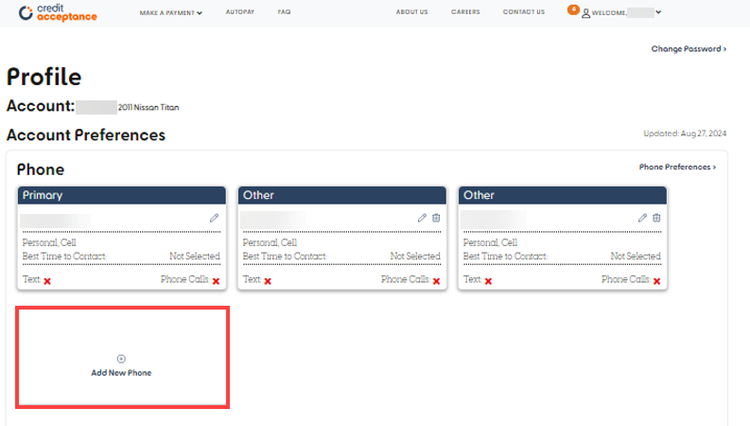The width and height of the screenshot is (750, 426).
Task: Visit the Contact Us page
Action: pyautogui.click(x=523, y=13)
